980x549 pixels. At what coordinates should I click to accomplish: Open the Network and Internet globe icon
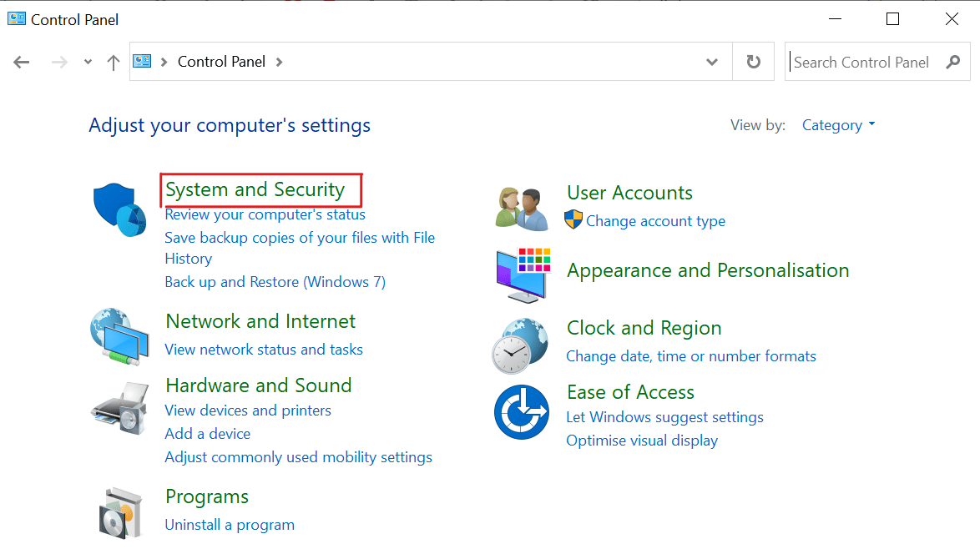pyautogui.click(x=119, y=336)
